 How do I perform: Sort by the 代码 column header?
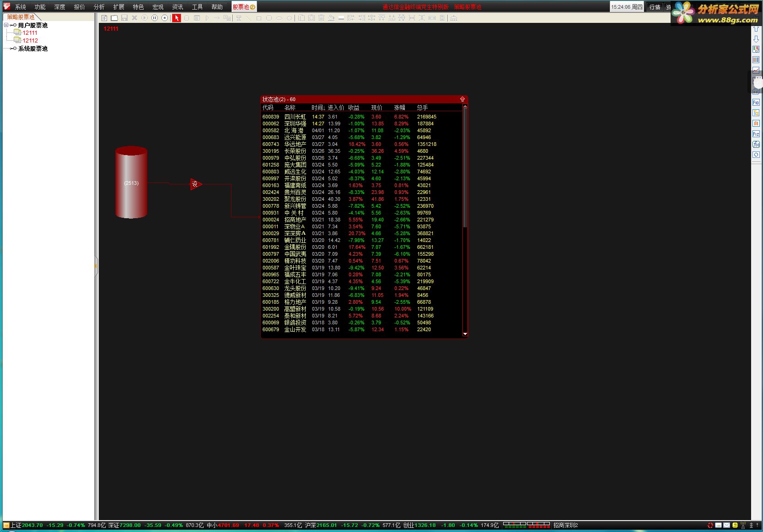[x=268, y=108]
